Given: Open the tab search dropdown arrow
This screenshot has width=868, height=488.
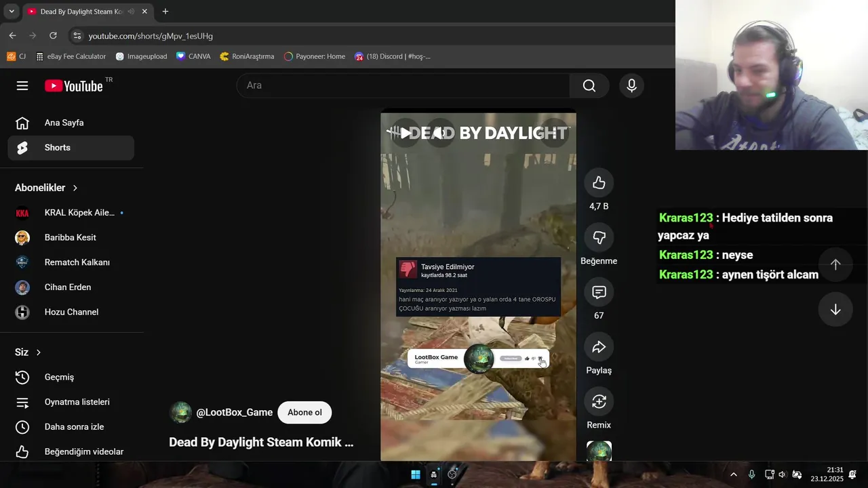Looking at the screenshot, I should pos(12,12).
